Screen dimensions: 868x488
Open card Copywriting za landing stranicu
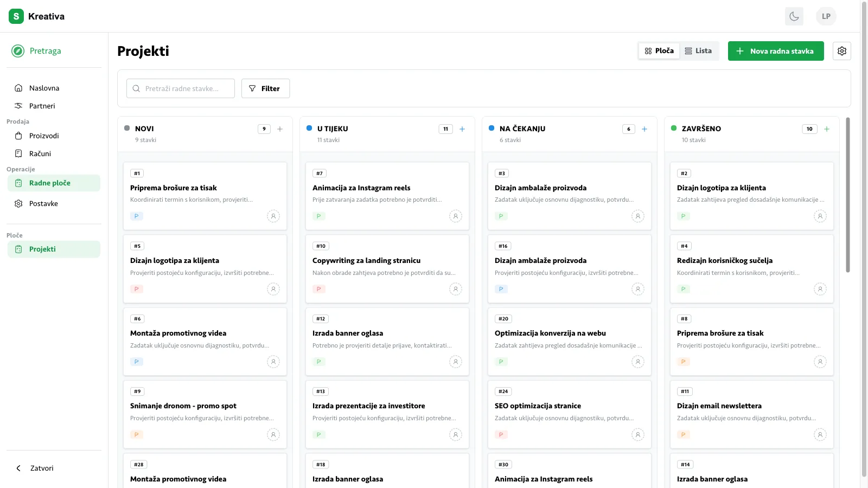point(387,268)
